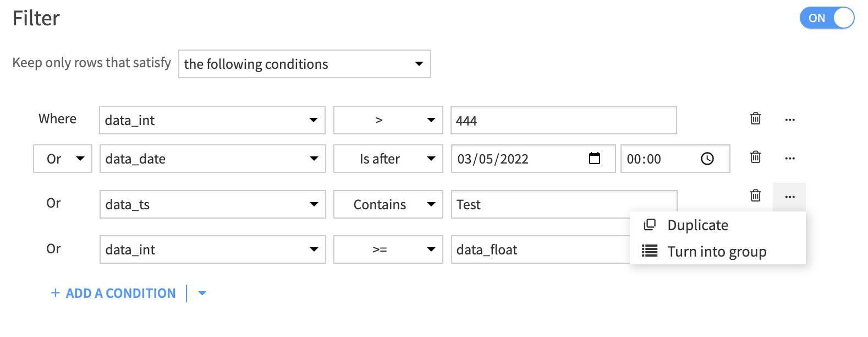
Task: Open more options for first condition
Action: 790,119
